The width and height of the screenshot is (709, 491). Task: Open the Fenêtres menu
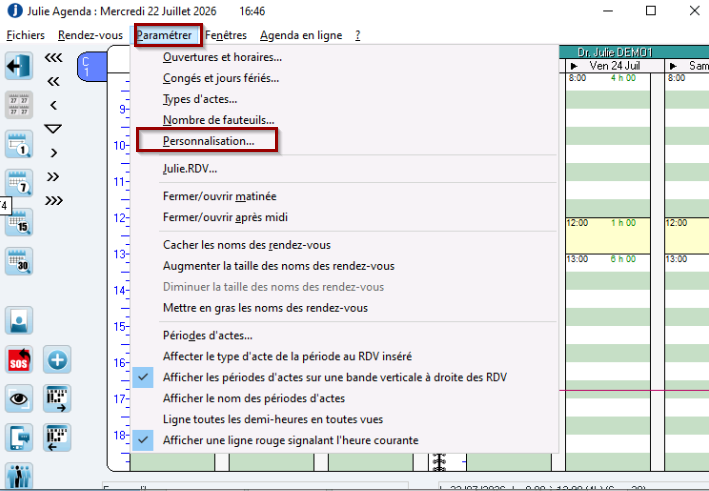click(226, 35)
